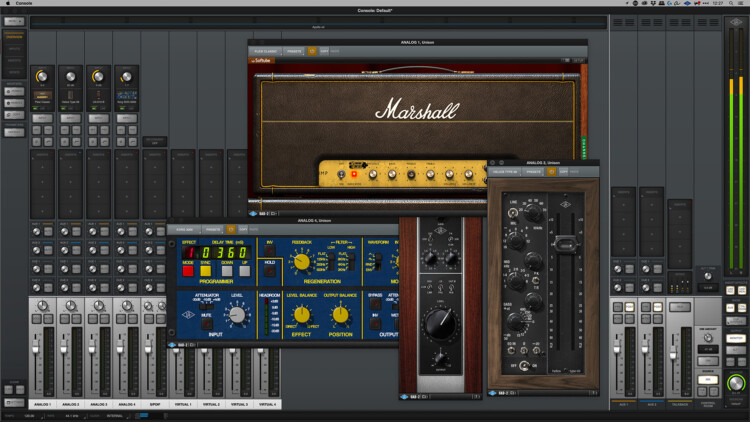This screenshot has width=750, height=422.
Task: Click Copy in Korg SDD plugin toolbar
Action: 243,230
